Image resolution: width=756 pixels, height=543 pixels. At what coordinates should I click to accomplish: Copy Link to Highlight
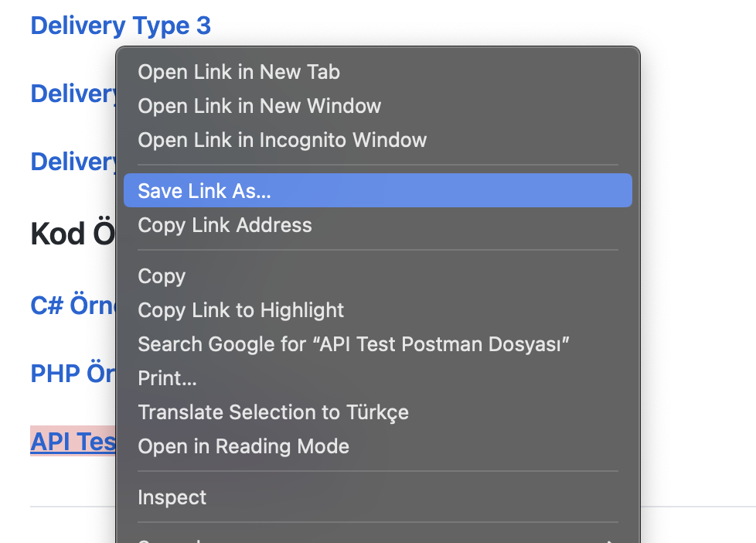(x=240, y=310)
